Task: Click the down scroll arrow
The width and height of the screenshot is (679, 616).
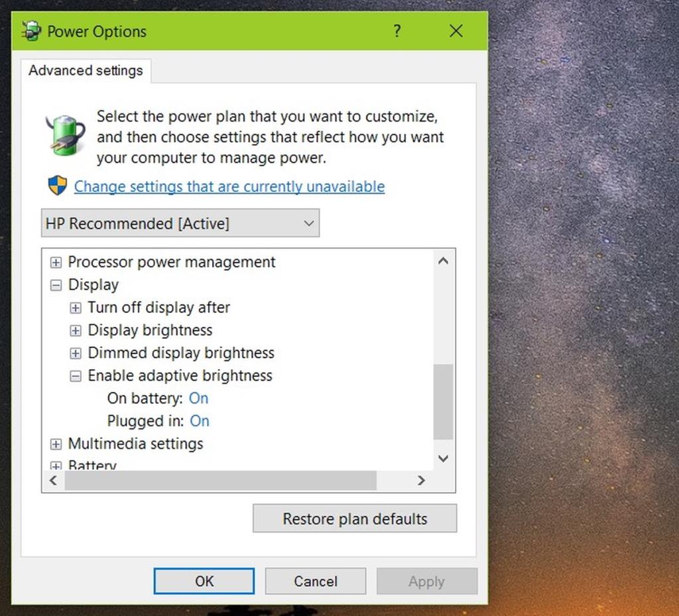Action: pyautogui.click(x=443, y=458)
